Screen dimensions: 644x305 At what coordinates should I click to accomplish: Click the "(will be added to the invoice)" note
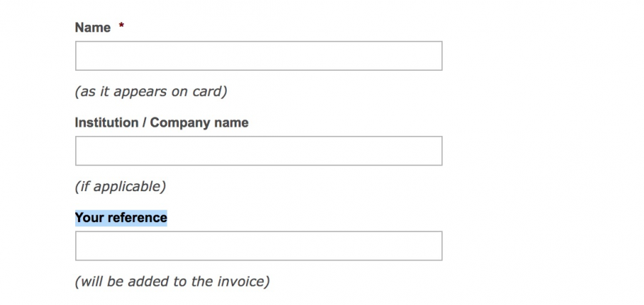(x=172, y=281)
